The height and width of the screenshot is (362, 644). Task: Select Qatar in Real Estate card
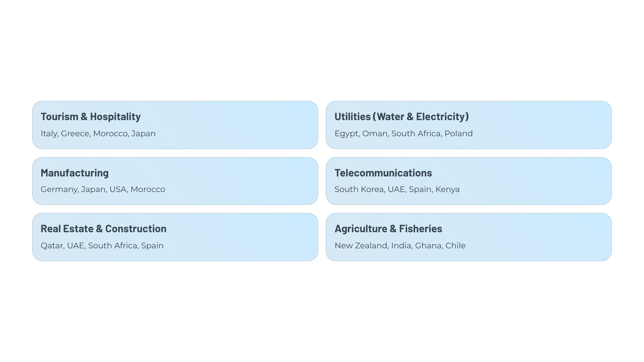52,246
